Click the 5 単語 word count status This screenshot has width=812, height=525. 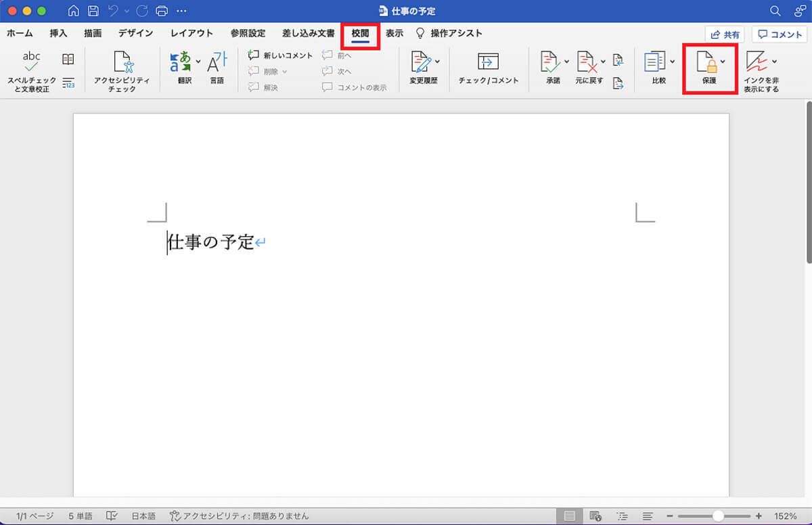click(81, 516)
